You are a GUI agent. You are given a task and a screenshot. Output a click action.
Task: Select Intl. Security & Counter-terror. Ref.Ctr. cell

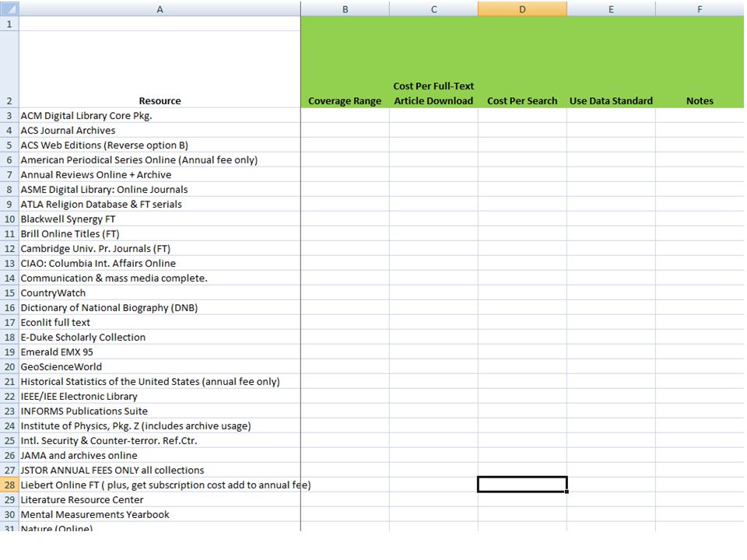point(160,440)
